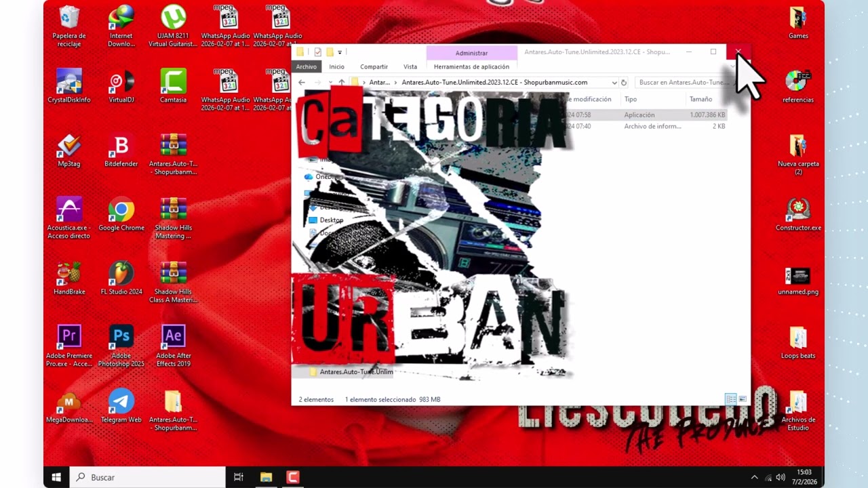Select the referencias desktop icon
This screenshot has width=868, height=488.
coord(798,86)
